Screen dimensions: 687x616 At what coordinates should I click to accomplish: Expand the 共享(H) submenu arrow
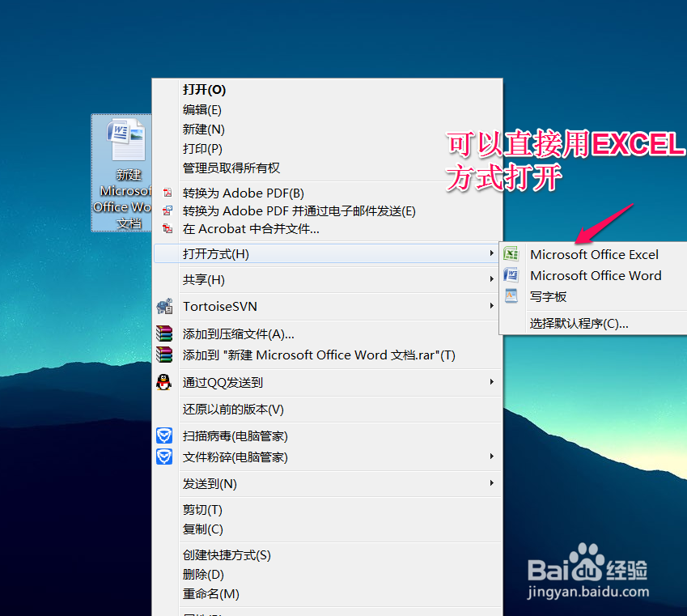tap(492, 278)
